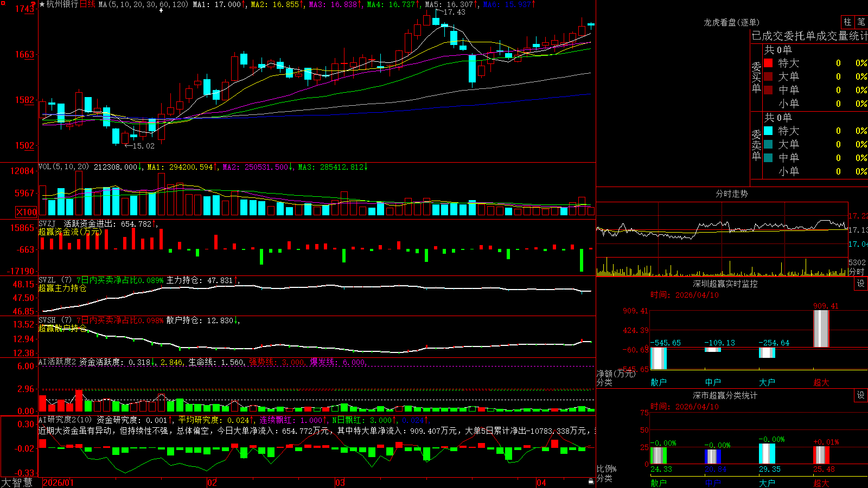Click the red question mark help icon
Image resolution: width=868 pixels, height=488 pixels.
(x=33, y=4)
